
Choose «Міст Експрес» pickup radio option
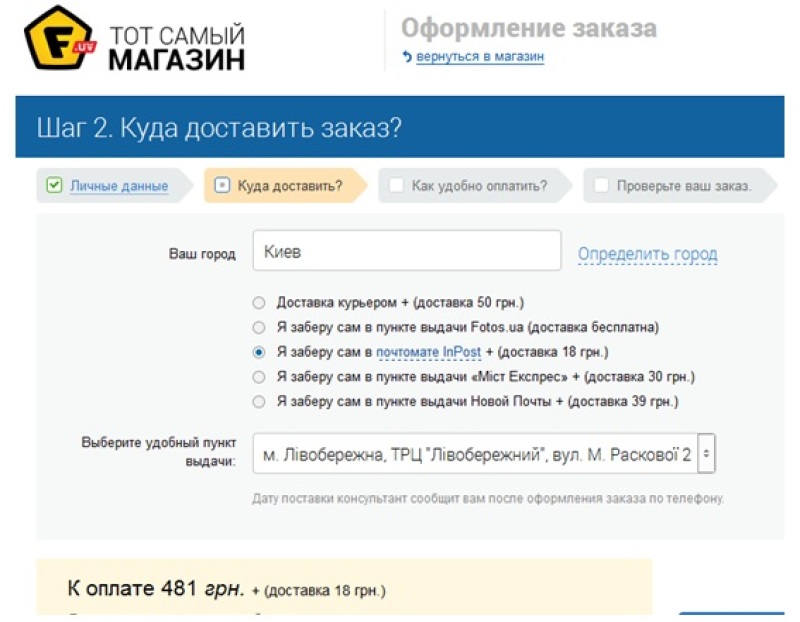259,377
